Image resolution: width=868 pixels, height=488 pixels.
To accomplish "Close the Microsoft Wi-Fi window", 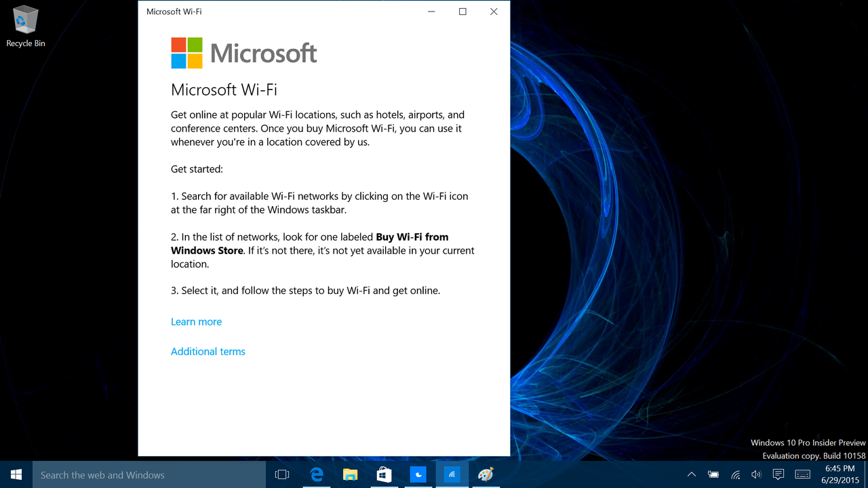I will (x=494, y=12).
